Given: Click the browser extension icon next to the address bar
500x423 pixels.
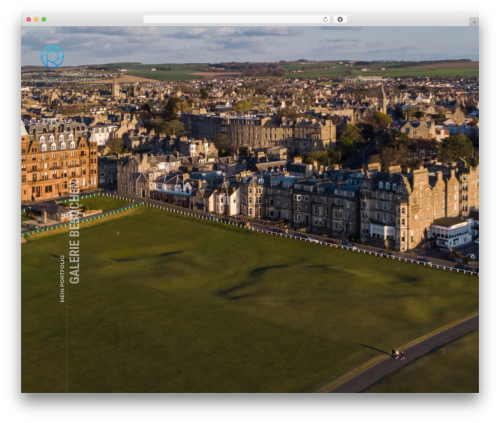Looking at the screenshot, I should point(340,19).
